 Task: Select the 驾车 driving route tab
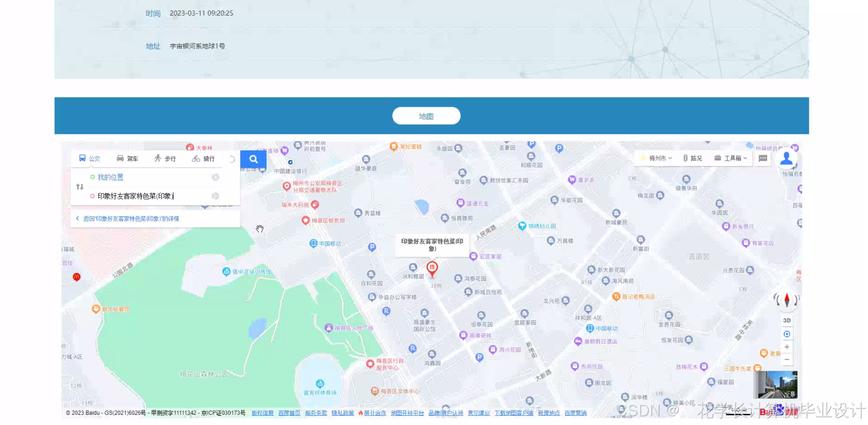(127, 159)
